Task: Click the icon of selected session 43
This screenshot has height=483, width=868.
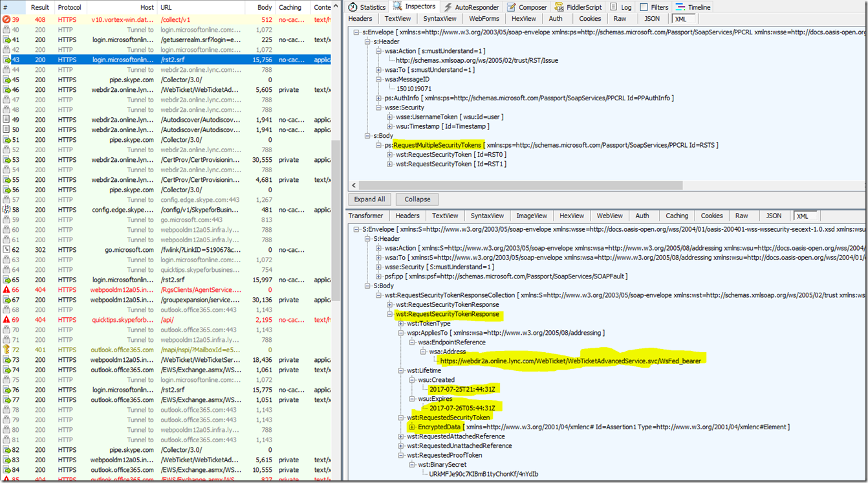Action: point(6,60)
